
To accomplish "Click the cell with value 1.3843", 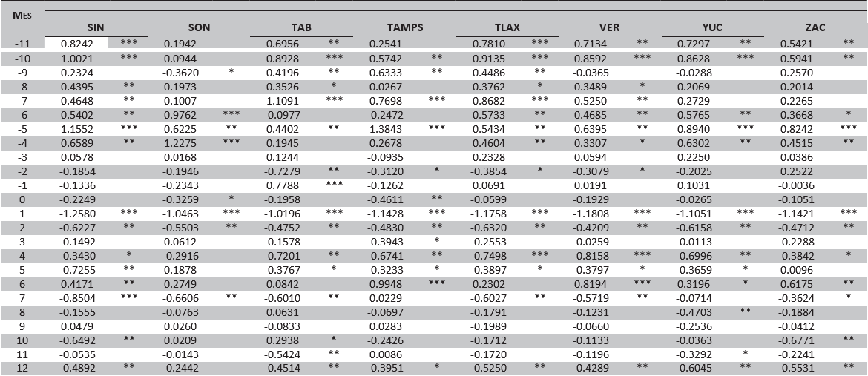I will point(384,129).
